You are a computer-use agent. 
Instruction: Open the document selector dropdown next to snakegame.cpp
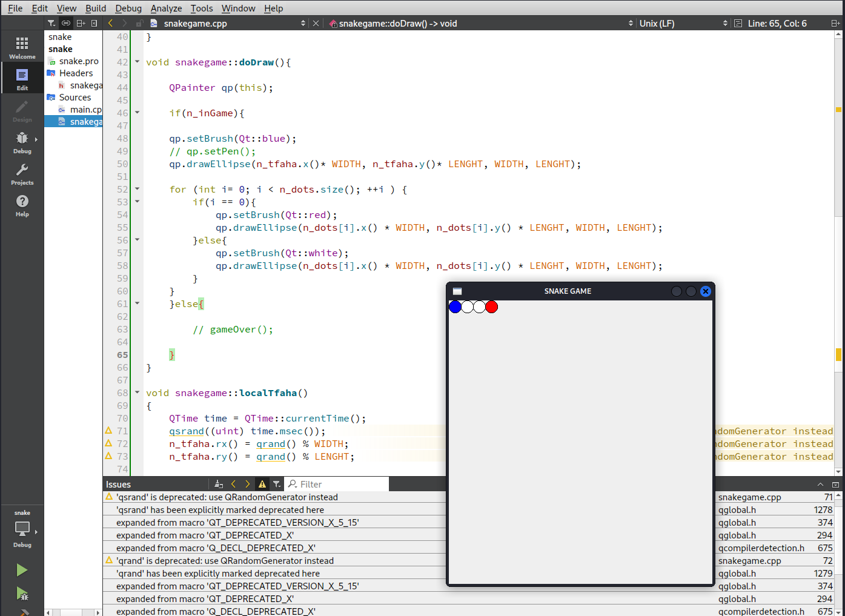tap(303, 23)
